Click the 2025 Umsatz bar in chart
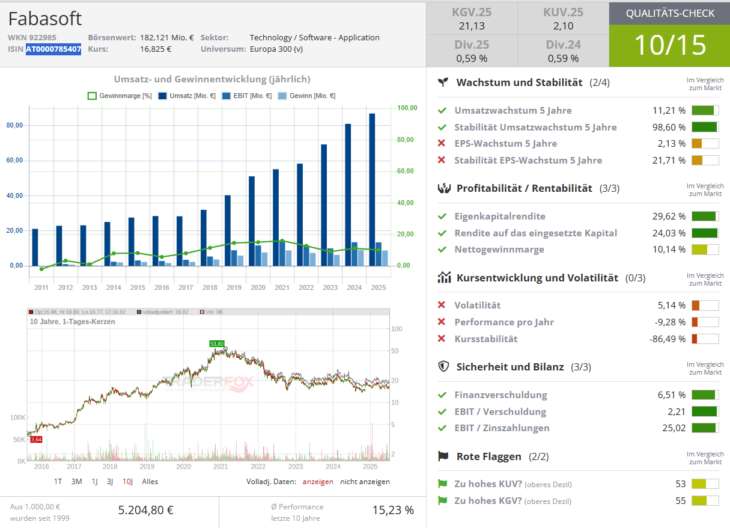 click(372, 190)
